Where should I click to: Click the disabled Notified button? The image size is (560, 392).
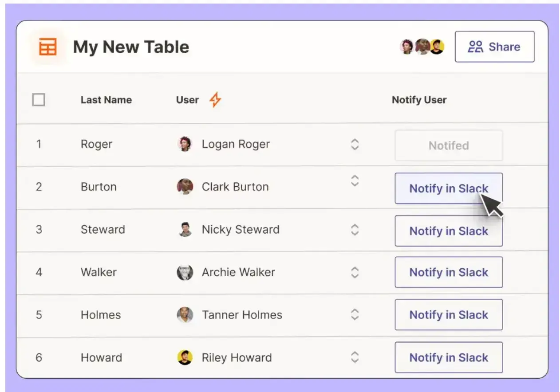click(448, 145)
